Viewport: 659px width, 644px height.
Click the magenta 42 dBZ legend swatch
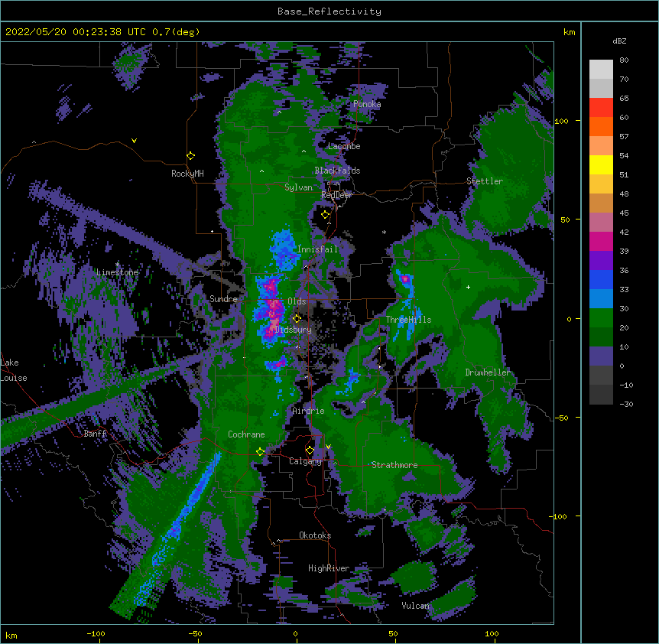[601, 241]
